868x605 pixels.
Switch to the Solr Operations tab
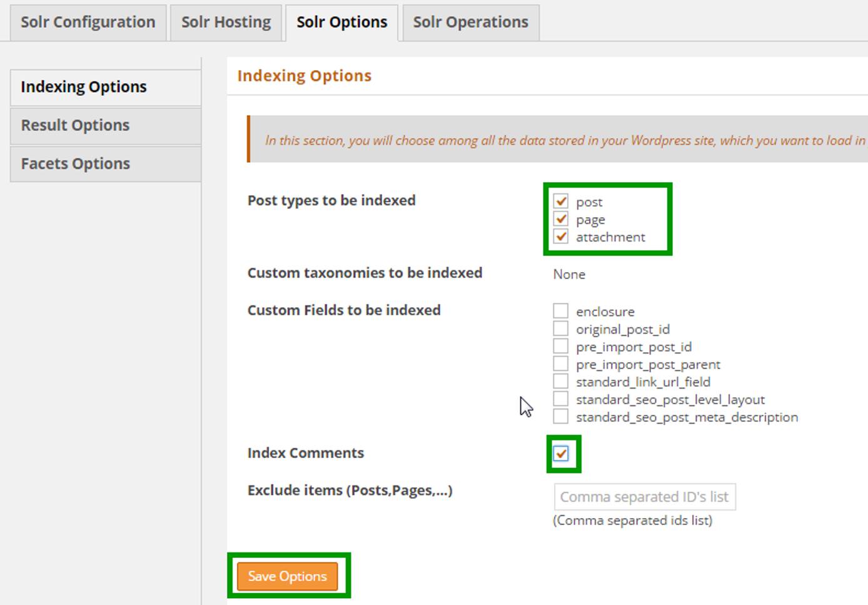coord(470,21)
